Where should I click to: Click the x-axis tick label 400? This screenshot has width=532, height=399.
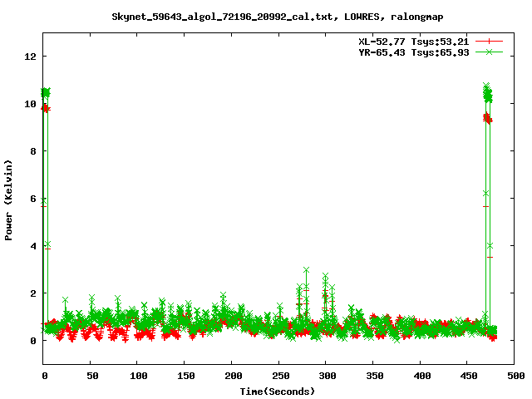[x=421, y=376]
